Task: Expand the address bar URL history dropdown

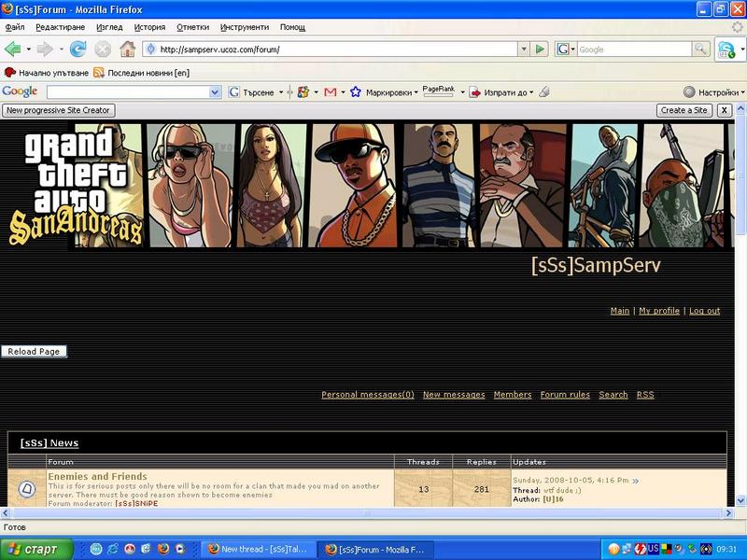Action: coord(524,49)
